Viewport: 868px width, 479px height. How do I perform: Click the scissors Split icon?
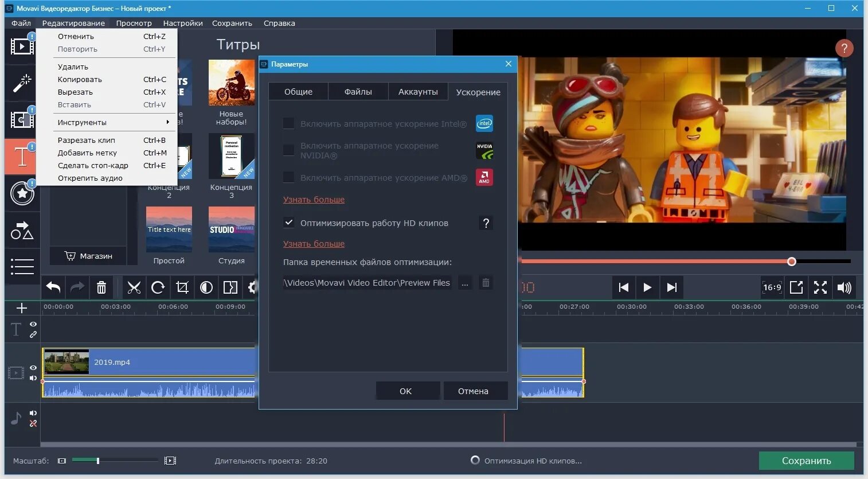tap(134, 287)
